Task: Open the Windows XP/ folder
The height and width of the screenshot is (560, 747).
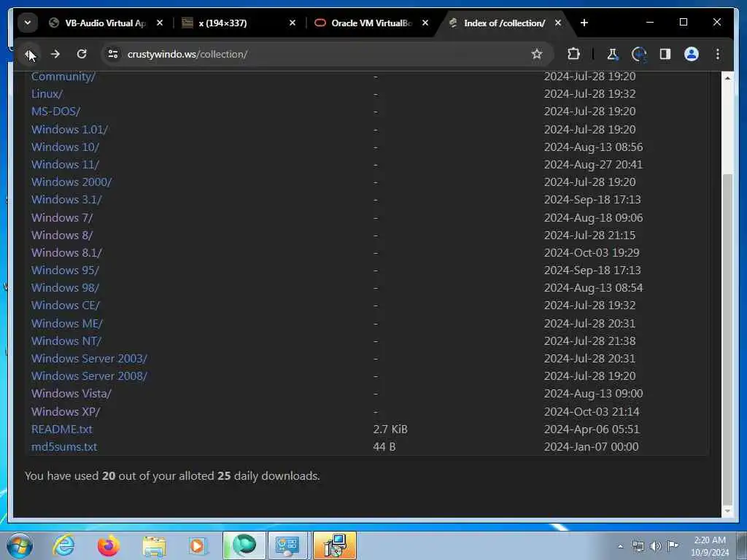Action: [x=66, y=411]
